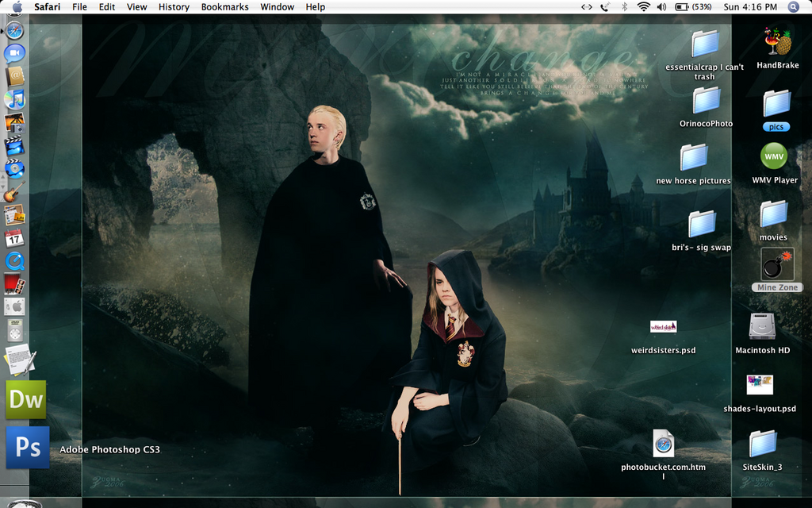Launch DVD Player remote icon in dock
812x508 pixels.
pos(14,329)
